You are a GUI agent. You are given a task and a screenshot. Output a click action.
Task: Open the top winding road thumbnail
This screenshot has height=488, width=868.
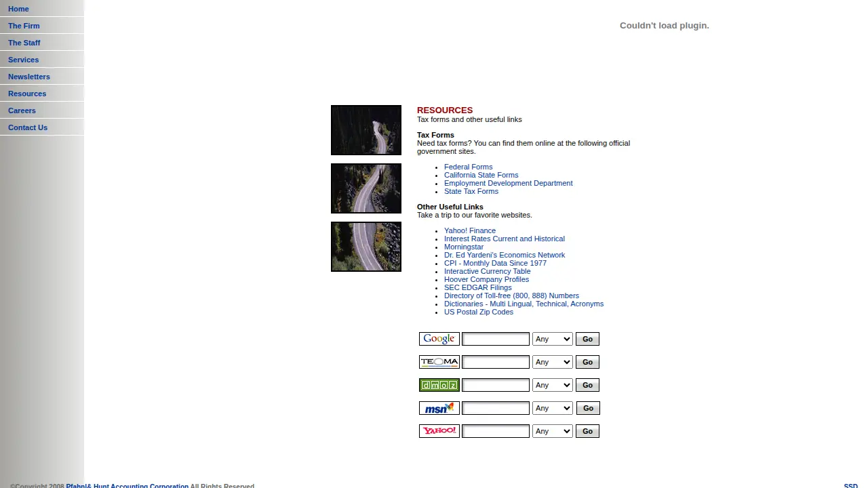[x=366, y=130]
